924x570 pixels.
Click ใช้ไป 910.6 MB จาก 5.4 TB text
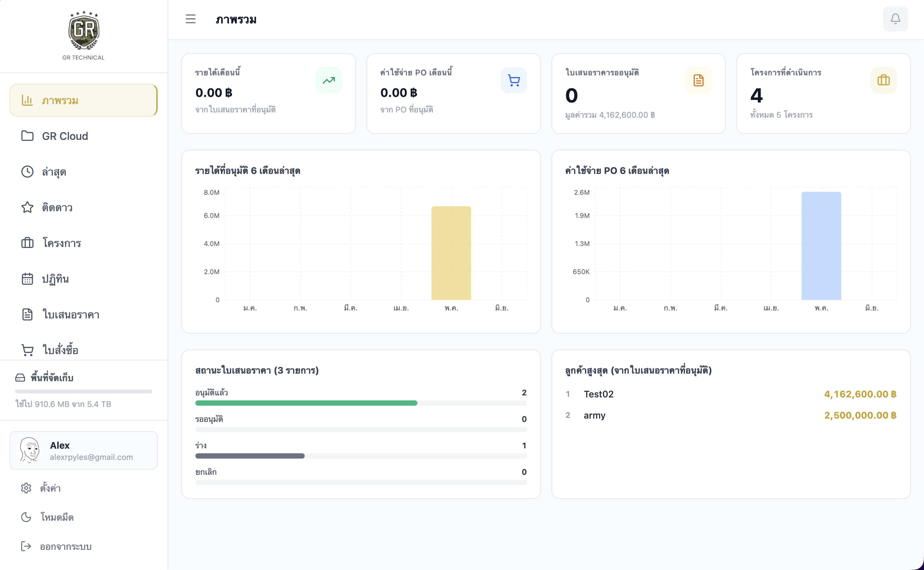click(63, 404)
